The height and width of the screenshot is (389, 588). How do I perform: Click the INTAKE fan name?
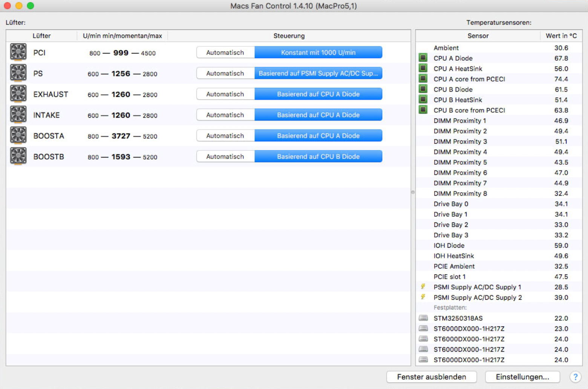(x=46, y=115)
